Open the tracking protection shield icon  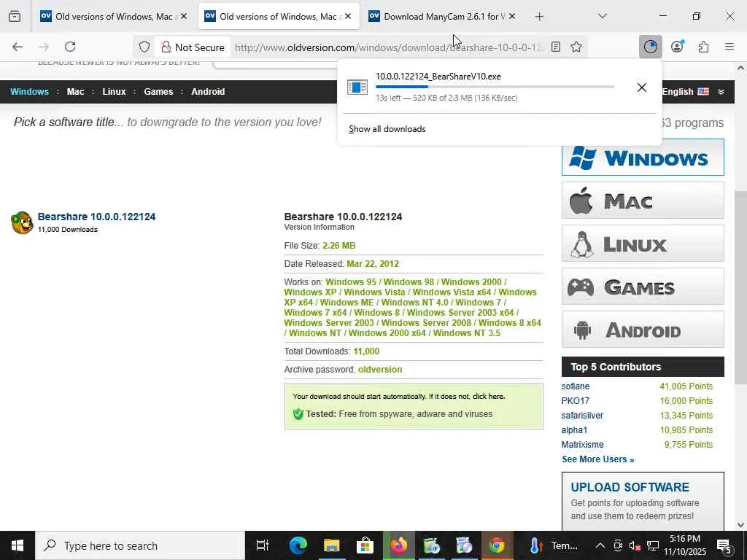144,47
